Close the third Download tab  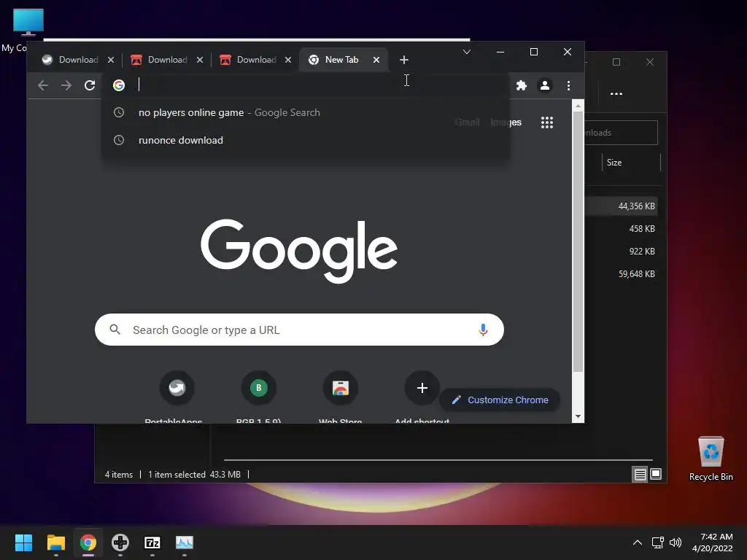pos(287,60)
